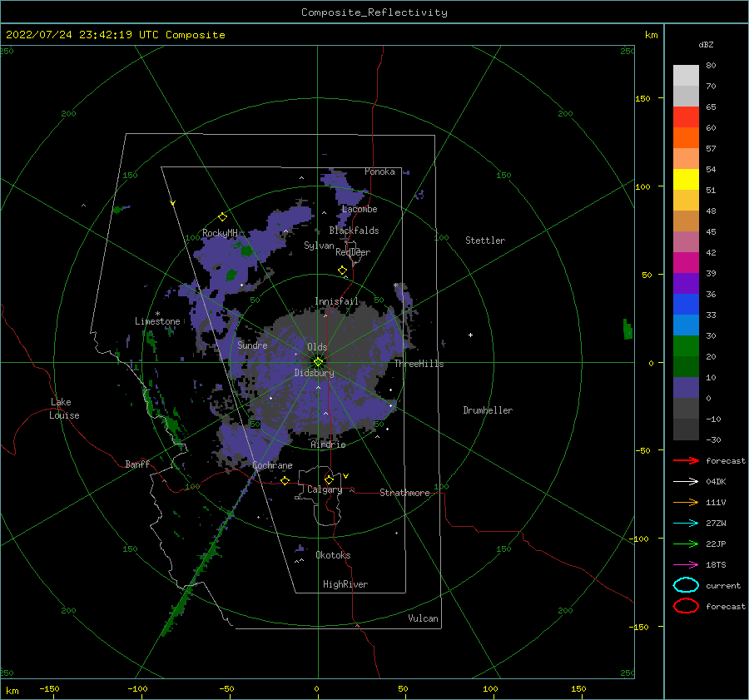The image size is (749, 700).
Task: Click the Limestone label
Action: tap(157, 321)
